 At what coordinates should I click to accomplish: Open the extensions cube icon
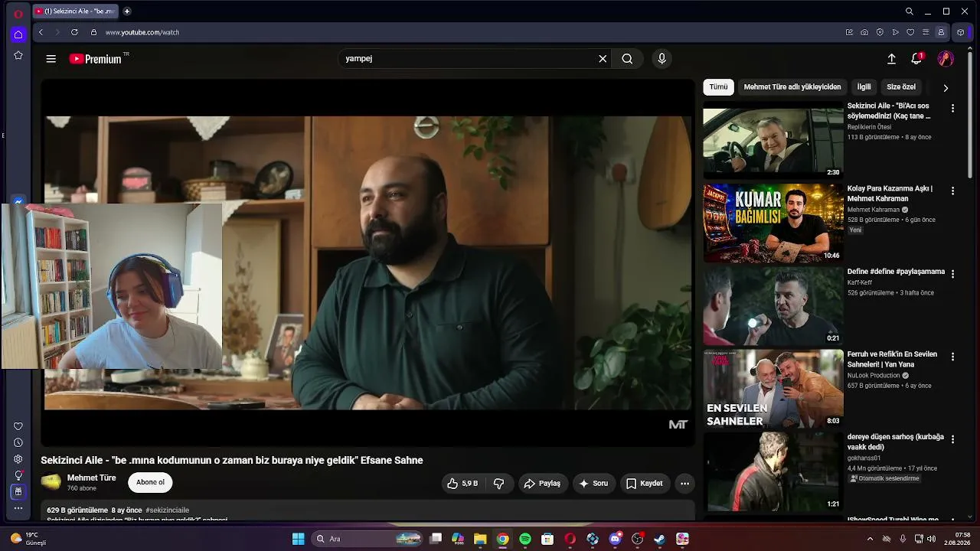tap(961, 32)
